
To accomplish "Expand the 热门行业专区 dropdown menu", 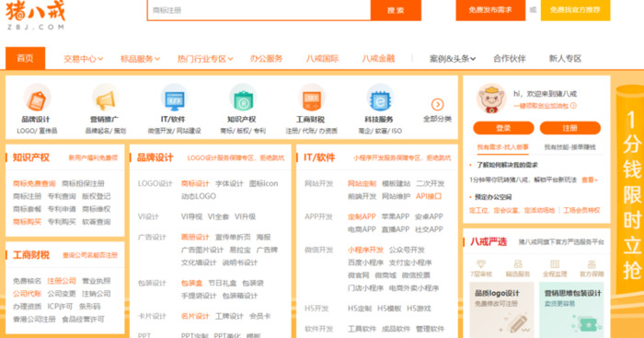I will (x=205, y=59).
